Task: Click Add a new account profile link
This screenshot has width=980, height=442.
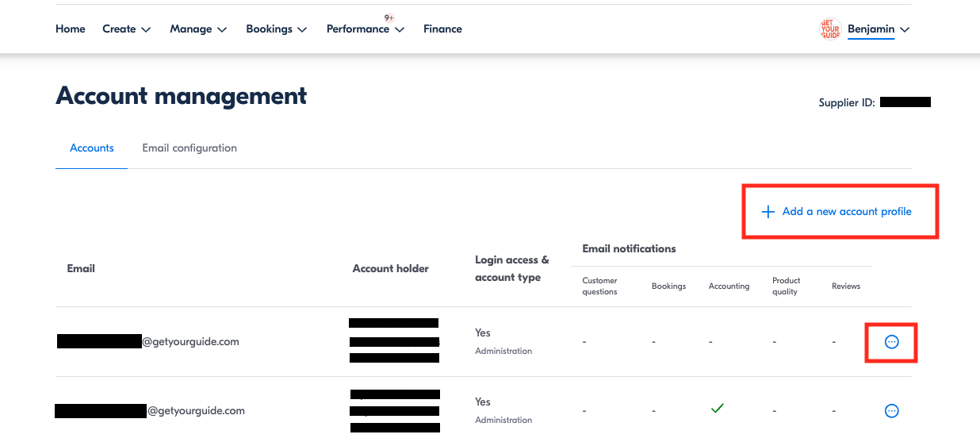Action: [x=846, y=212]
